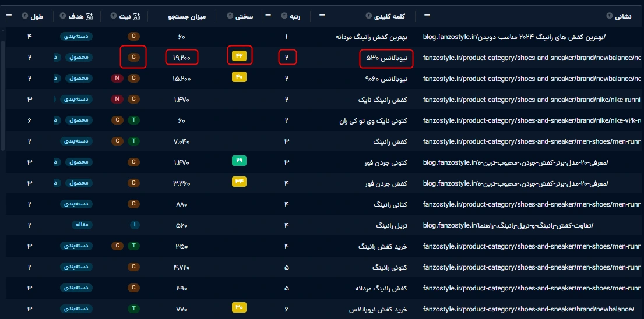Open the blog URL in تریل رانینگ row
The image size is (644, 319).
point(508,225)
